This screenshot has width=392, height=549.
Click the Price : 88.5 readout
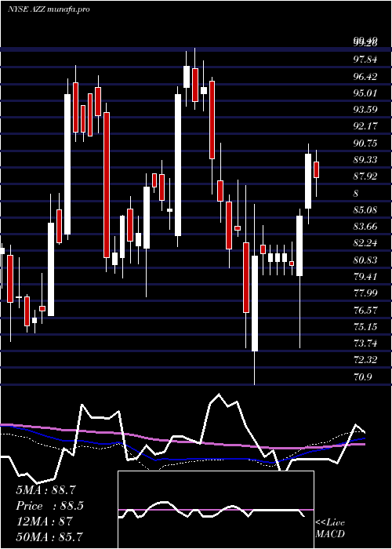click(50, 506)
